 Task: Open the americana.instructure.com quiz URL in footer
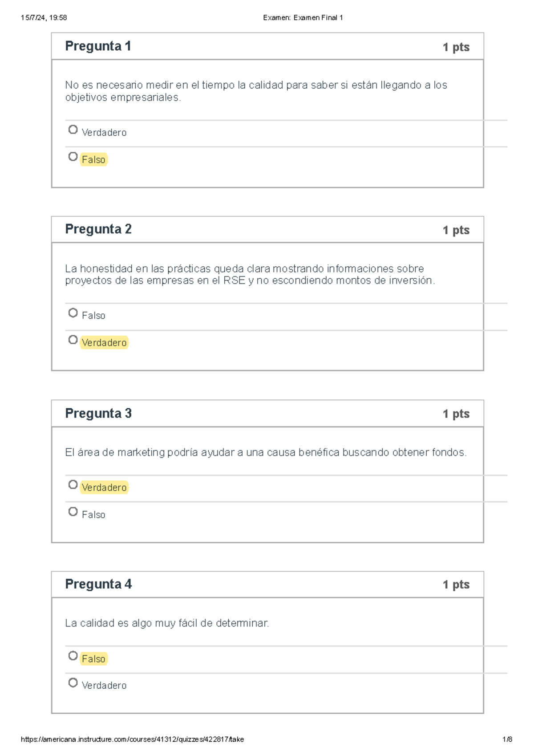[x=132, y=740]
